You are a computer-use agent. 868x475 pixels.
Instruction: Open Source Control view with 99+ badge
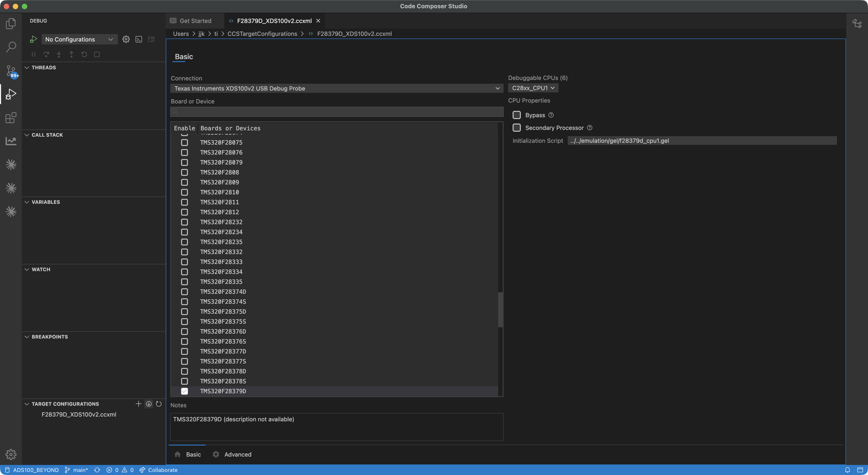(x=11, y=71)
